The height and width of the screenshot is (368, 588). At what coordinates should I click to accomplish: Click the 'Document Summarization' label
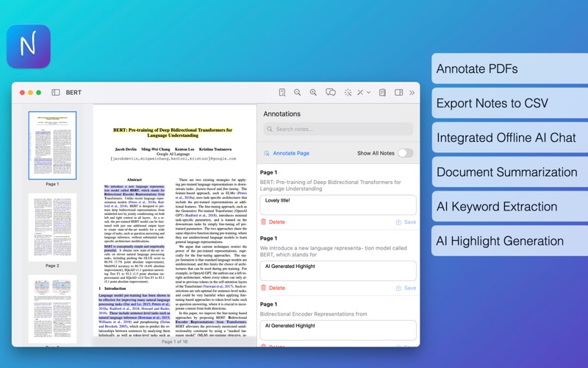[x=507, y=172]
